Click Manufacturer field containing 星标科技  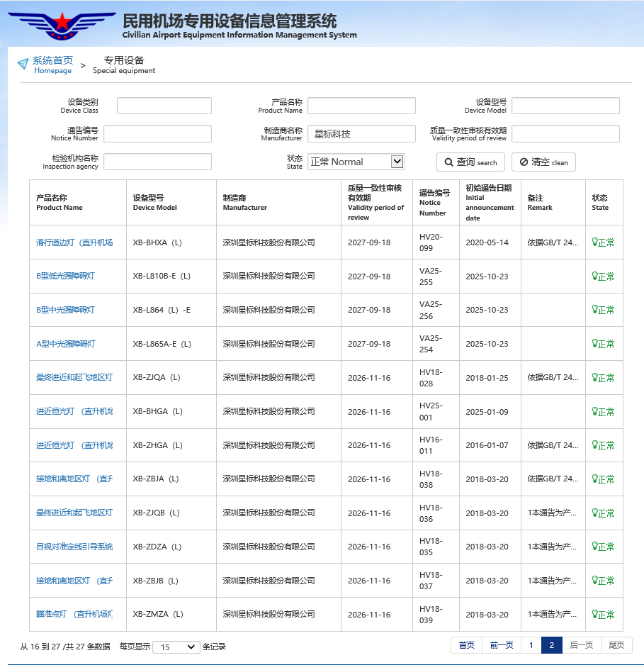[361, 133]
